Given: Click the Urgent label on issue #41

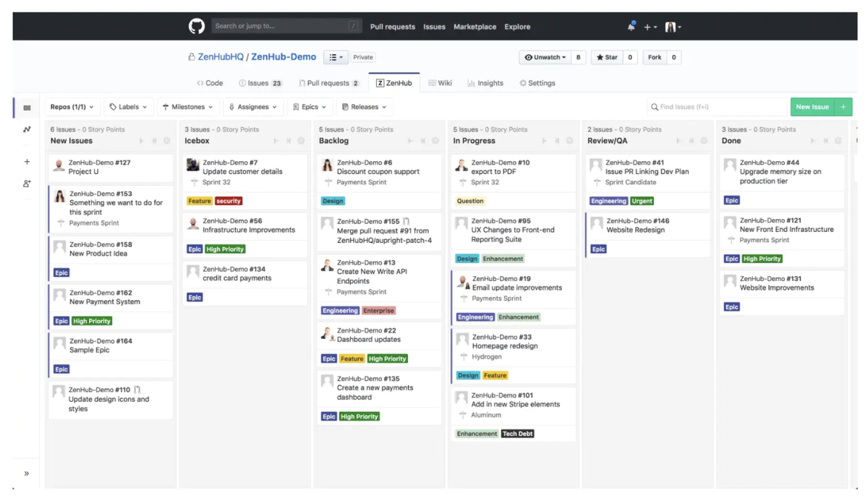Looking at the screenshot, I should tap(642, 201).
